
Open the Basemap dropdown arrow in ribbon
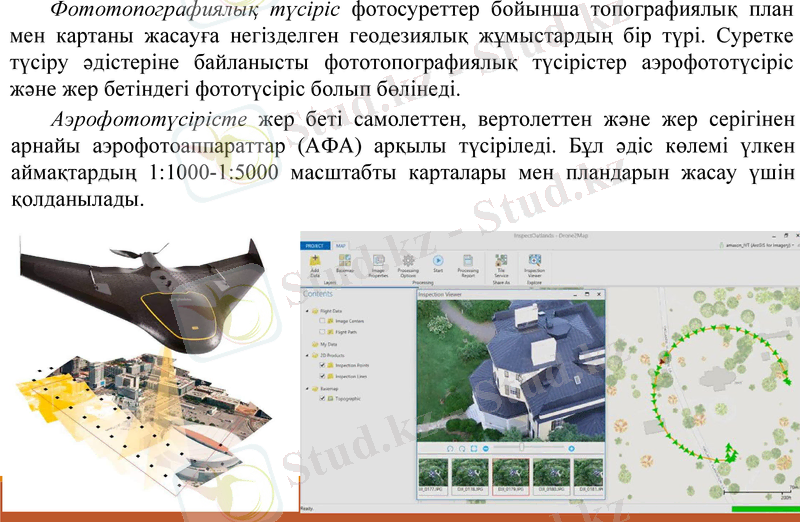(345, 276)
